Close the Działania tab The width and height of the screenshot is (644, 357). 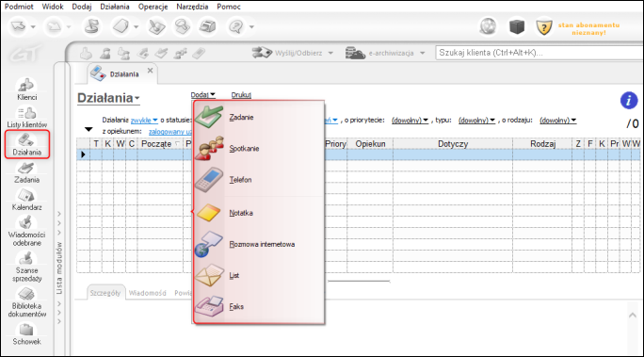tap(151, 71)
